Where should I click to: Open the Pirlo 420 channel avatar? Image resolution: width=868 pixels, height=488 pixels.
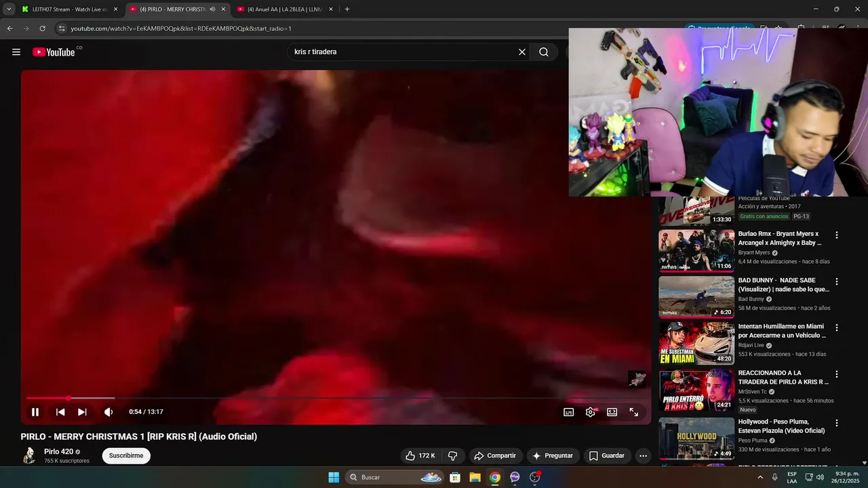29,455
